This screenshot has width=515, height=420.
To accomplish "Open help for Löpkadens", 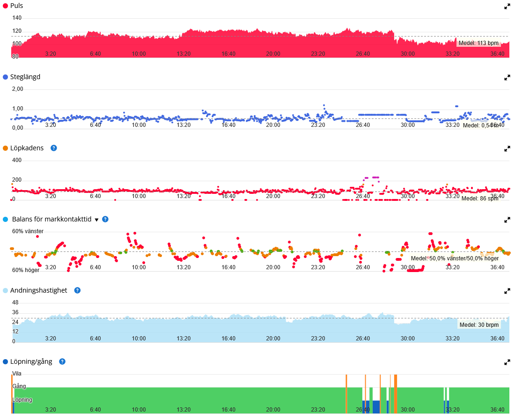I will pyautogui.click(x=53, y=148).
